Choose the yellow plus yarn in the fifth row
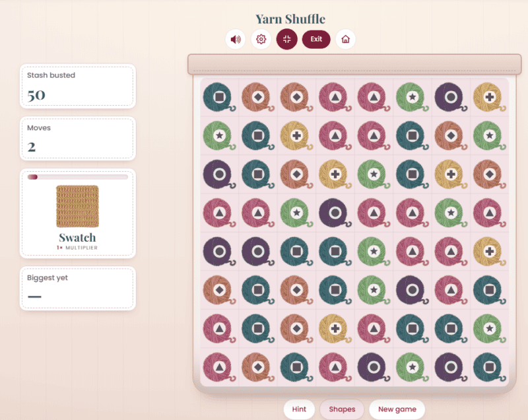528x420 pixels. click(x=489, y=252)
